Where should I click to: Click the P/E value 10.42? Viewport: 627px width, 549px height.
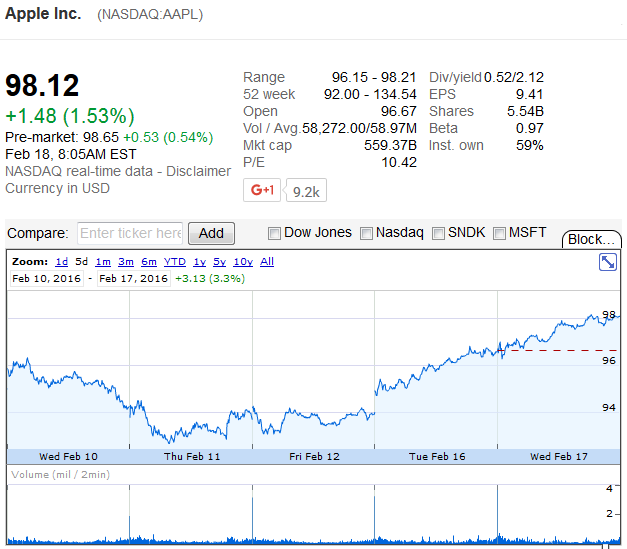(x=399, y=162)
